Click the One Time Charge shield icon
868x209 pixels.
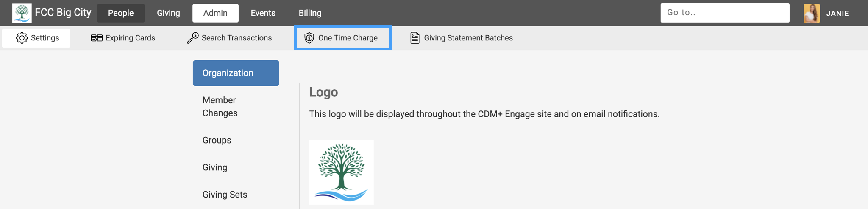click(309, 38)
